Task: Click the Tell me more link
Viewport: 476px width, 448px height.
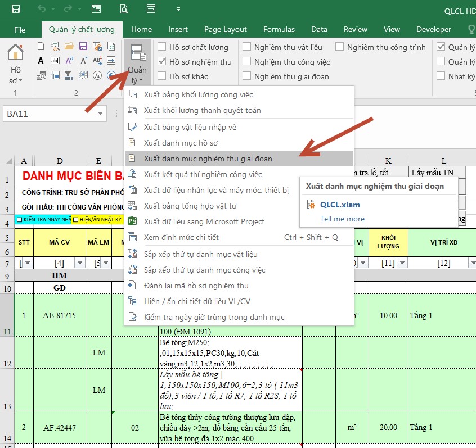Action: click(342, 219)
